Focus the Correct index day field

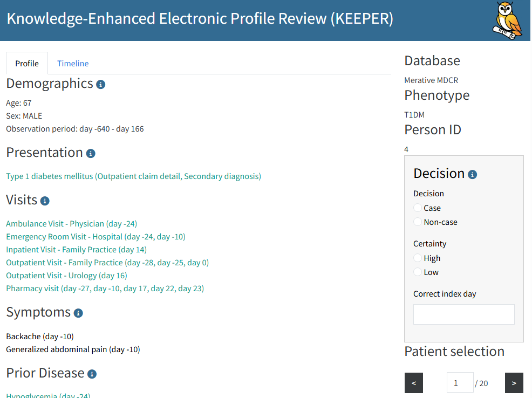[x=463, y=314]
